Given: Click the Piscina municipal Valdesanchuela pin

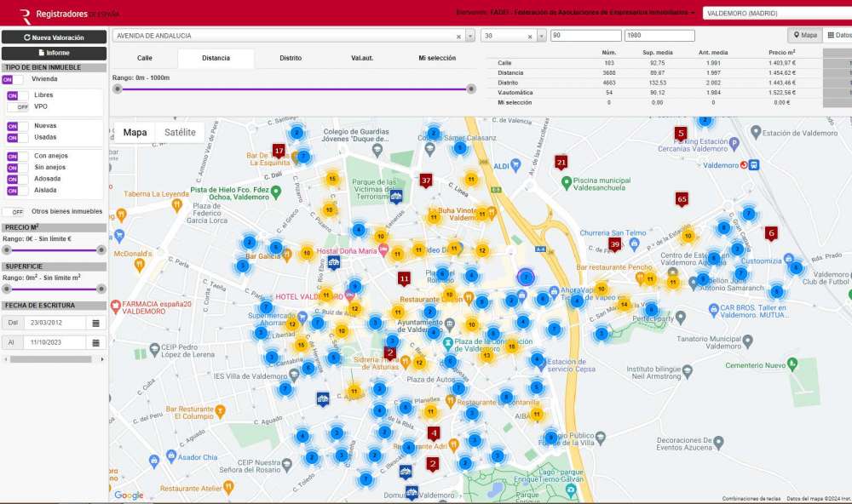Looking at the screenshot, I should [567, 182].
